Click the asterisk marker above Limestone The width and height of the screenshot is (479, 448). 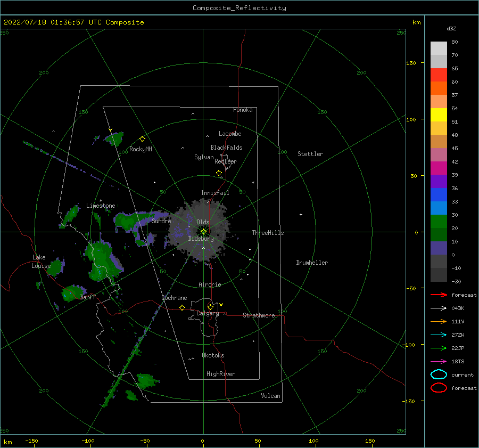point(101,201)
